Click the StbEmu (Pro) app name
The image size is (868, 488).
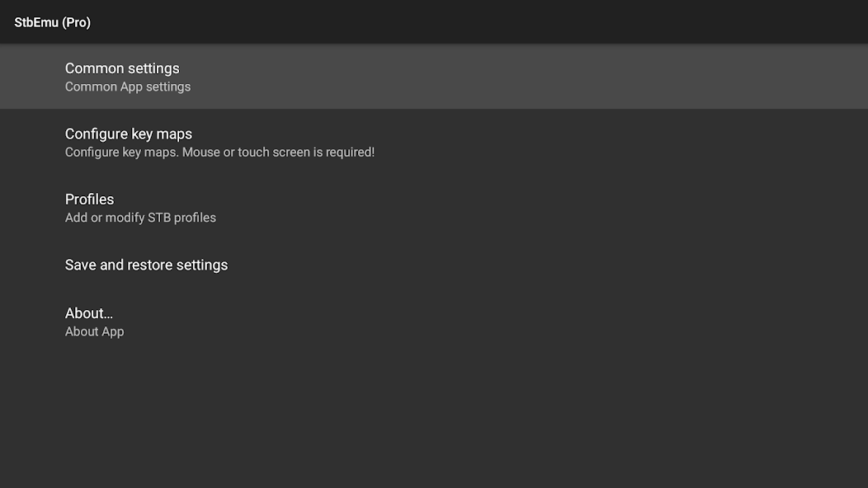click(52, 22)
